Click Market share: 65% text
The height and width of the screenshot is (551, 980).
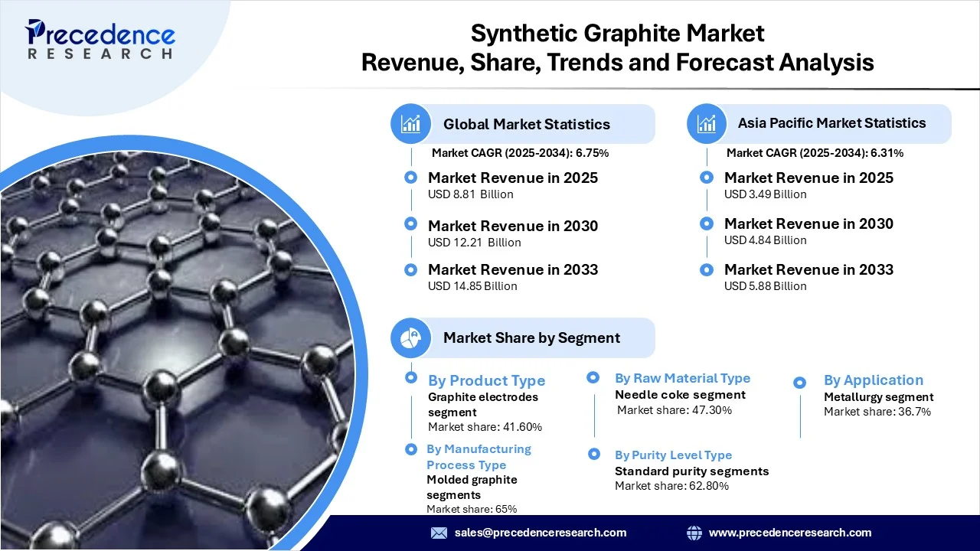pos(472,510)
